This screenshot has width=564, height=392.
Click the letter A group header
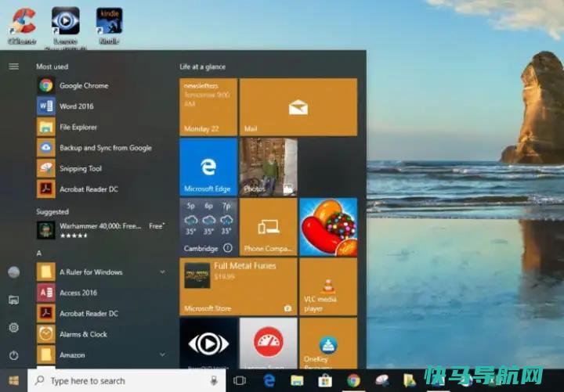point(39,254)
